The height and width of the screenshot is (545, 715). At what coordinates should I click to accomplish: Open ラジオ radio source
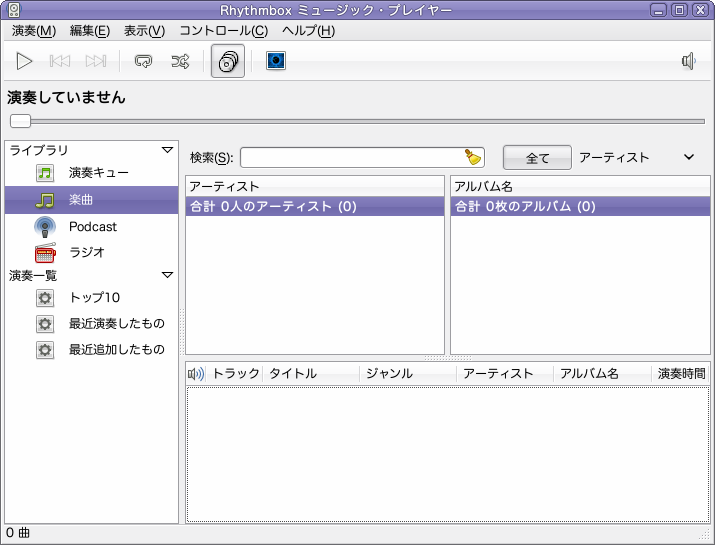pos(91,252)
